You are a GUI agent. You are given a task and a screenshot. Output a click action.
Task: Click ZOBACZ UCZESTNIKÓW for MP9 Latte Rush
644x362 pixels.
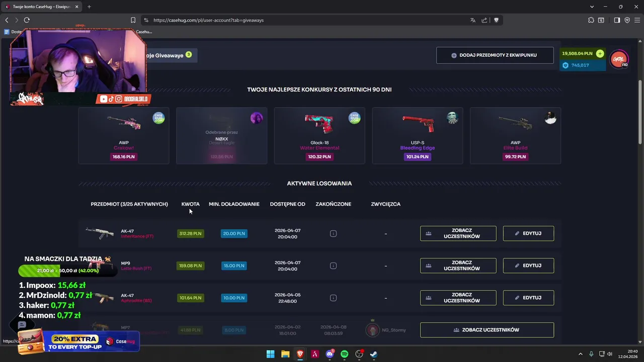(458, 265)
